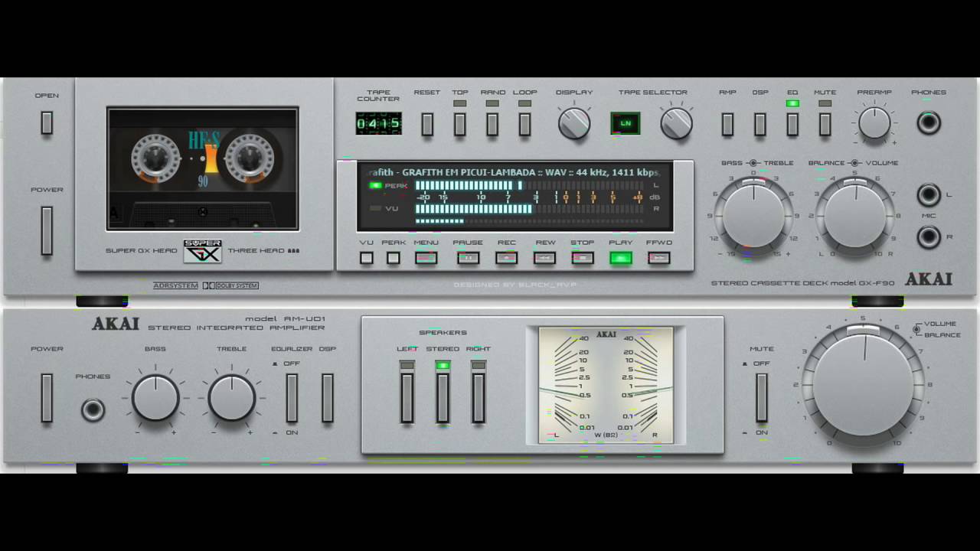Enable RAND random playback switch

[492, 124]
